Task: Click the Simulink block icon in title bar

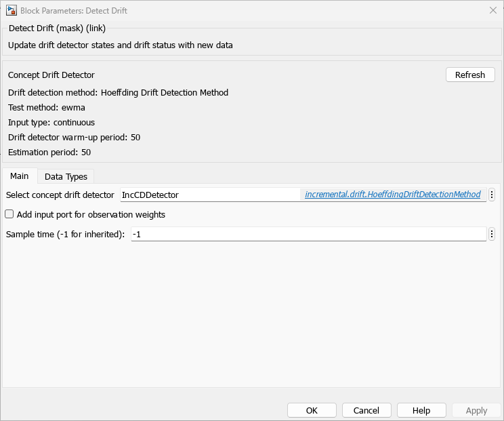Action: click(12, 10)
